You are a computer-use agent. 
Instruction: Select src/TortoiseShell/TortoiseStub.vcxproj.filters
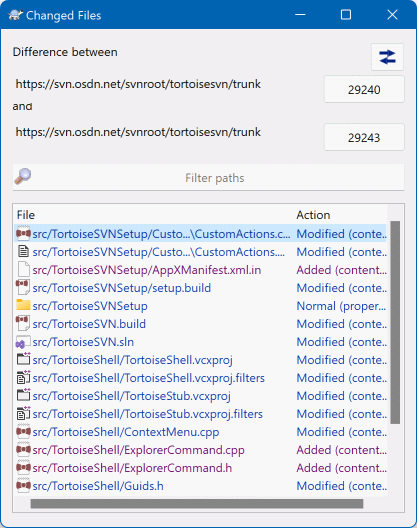point(148,414)
